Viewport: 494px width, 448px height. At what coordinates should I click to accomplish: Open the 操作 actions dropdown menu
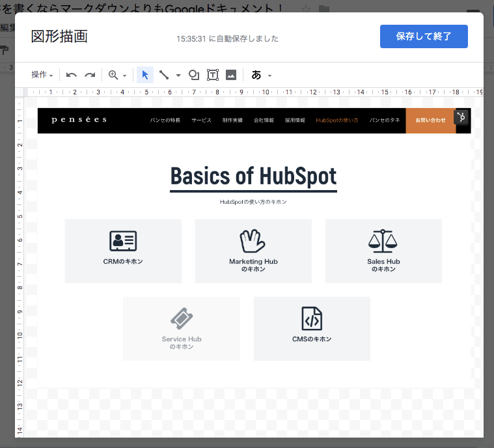point(42,75)
